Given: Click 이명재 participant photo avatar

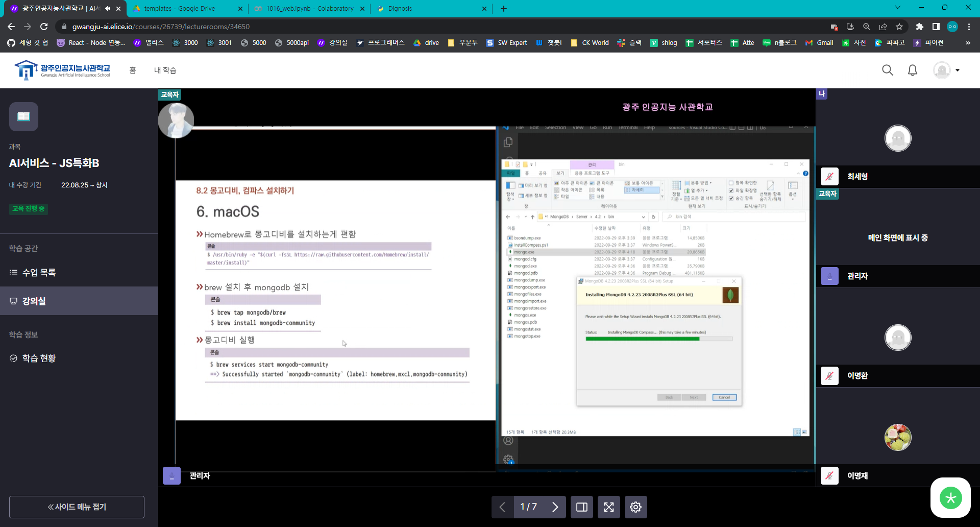Looking at the screenshot, I should point(898,438).
